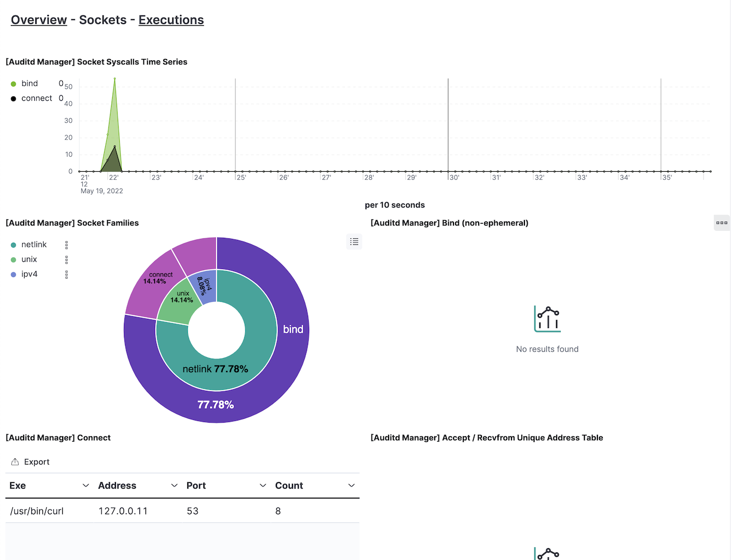
Task: Open options menu for netlink legend item
Action: coord(66,244)
